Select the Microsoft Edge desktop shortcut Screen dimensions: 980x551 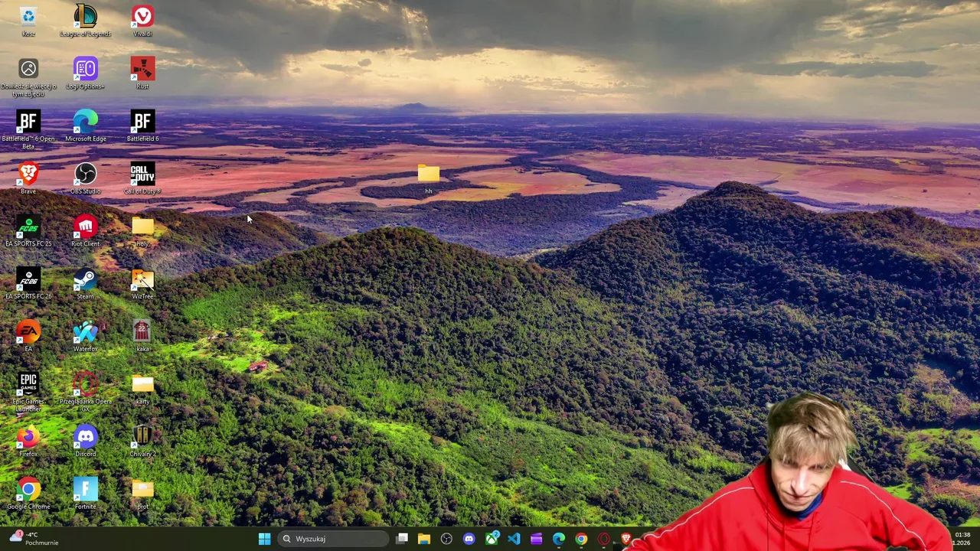pyautogui.click(x=85, y=126)
